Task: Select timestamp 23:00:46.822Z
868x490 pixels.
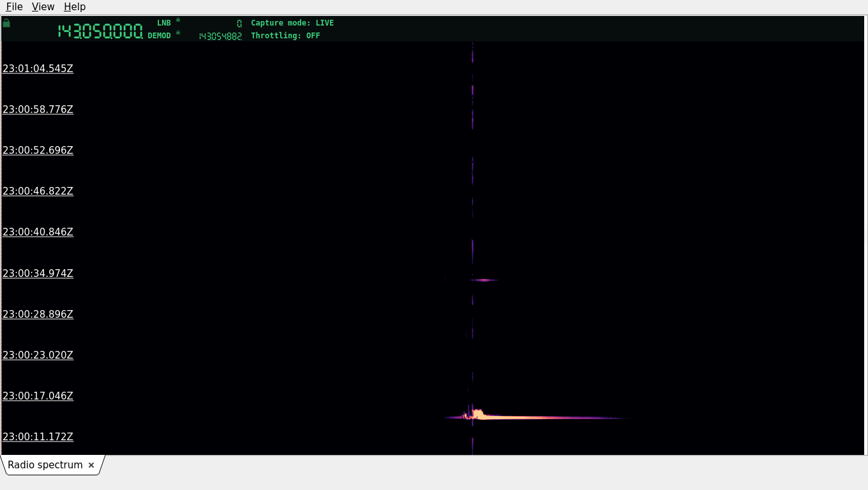Action: coord(38,191)
